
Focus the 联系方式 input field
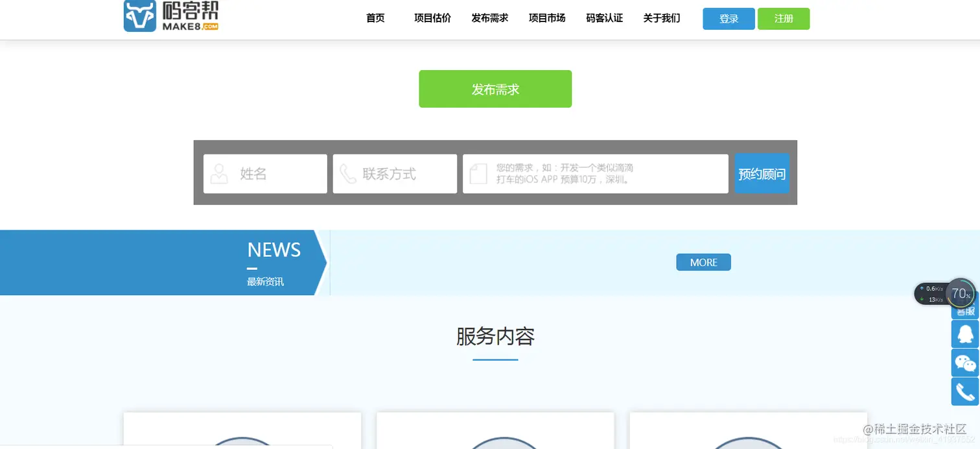point(395,174)
